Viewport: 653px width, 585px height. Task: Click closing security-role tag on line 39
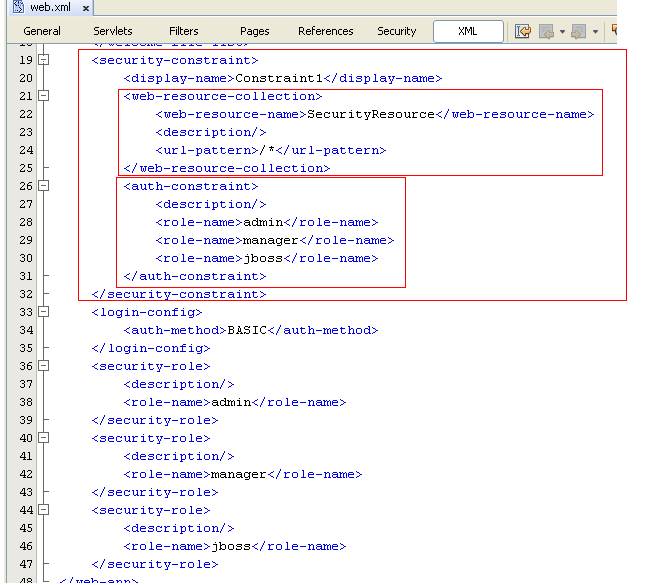[x=155, y=420]
